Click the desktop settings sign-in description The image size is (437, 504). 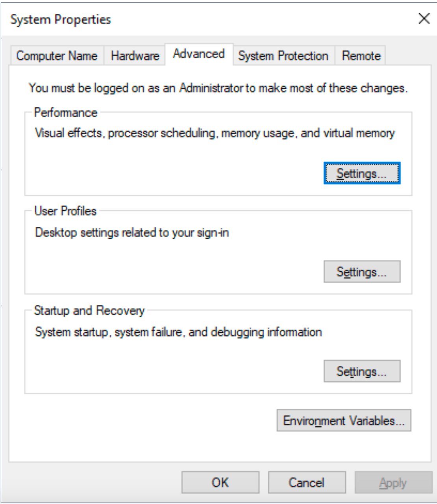132,233
